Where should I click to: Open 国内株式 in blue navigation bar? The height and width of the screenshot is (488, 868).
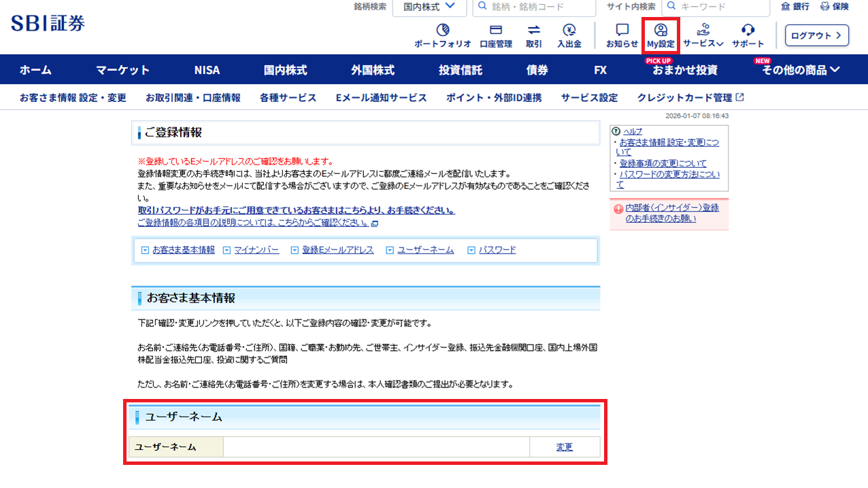(286, 70)
